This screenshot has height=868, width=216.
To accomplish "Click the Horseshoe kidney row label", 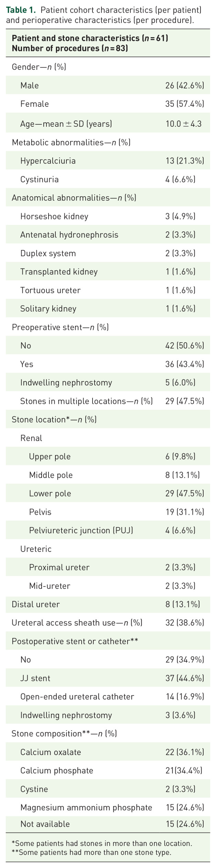I will (x=54, y=216).
